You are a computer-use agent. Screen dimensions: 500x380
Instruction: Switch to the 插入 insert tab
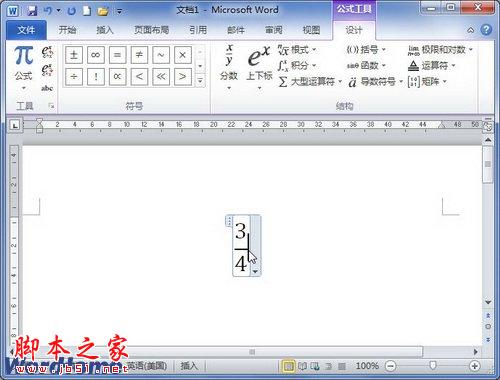[x=105, y=30]
